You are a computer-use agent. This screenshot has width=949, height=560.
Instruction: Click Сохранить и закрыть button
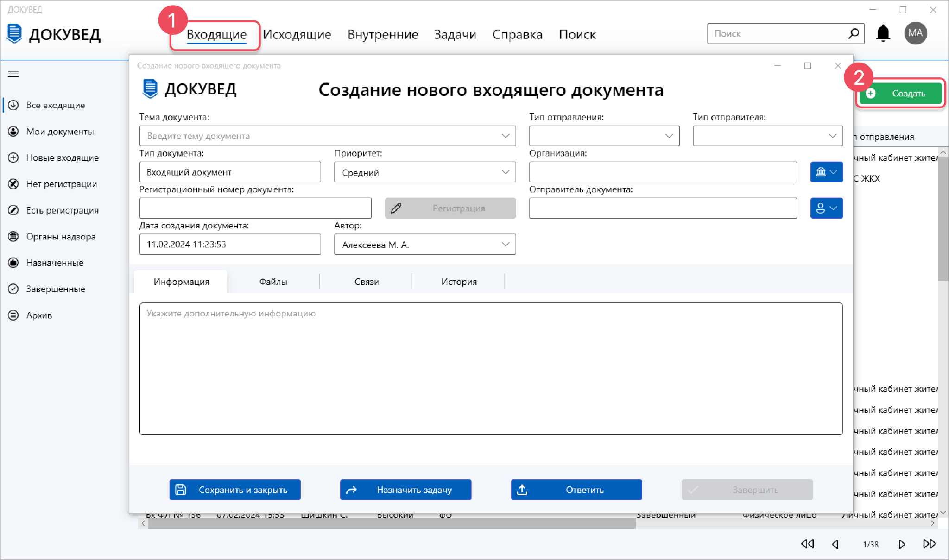click(235, 490)
